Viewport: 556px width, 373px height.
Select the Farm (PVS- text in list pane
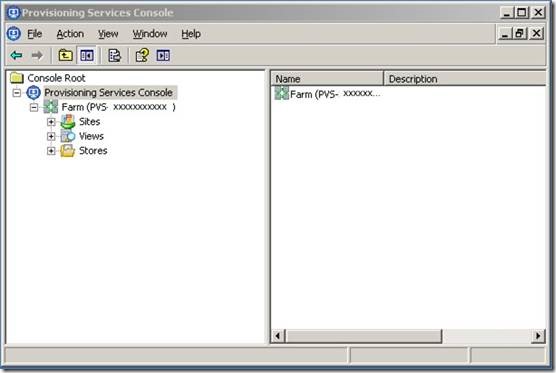335,94
